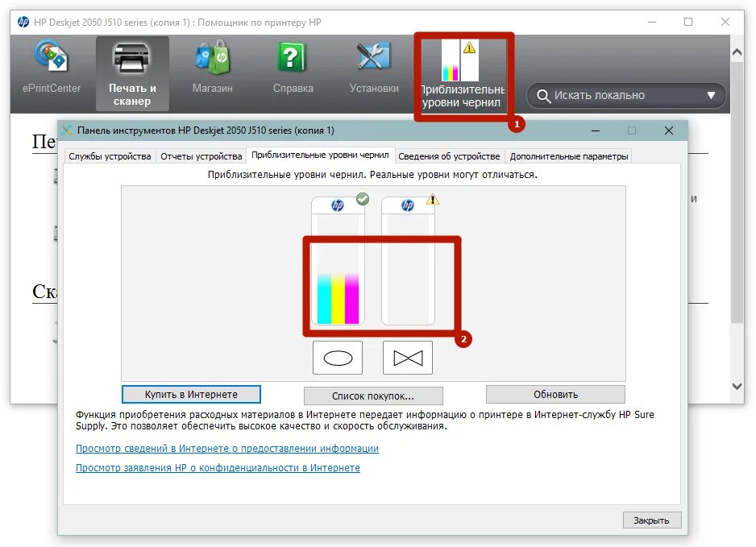Click scroll up arrow in main HP window

click(737, 52)
